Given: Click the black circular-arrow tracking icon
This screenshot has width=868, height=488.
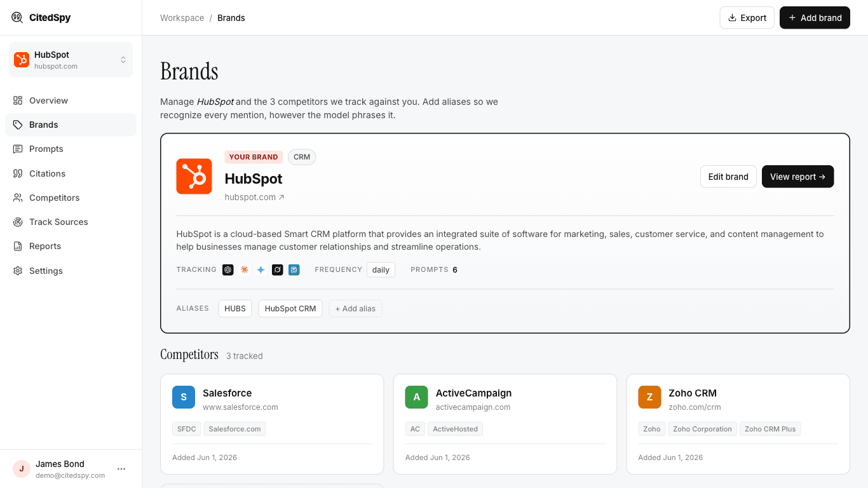Looking at the screenshot, I should click(277, 270).
